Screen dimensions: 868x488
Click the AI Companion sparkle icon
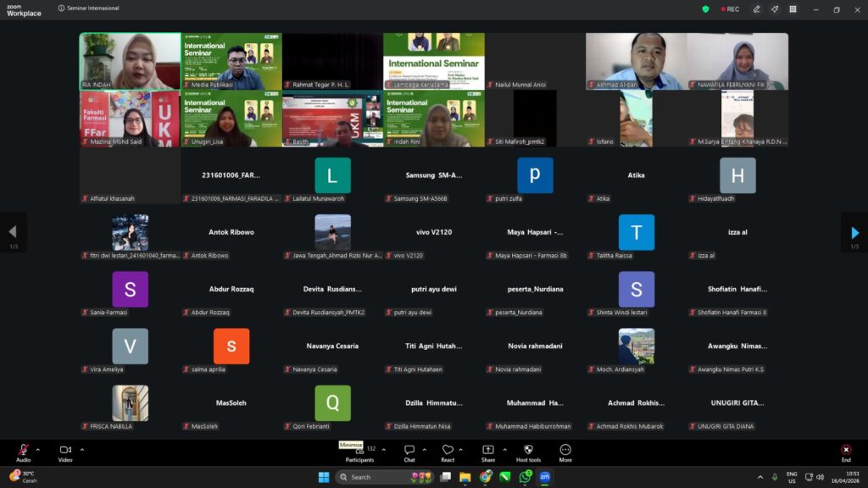point(774,9)
